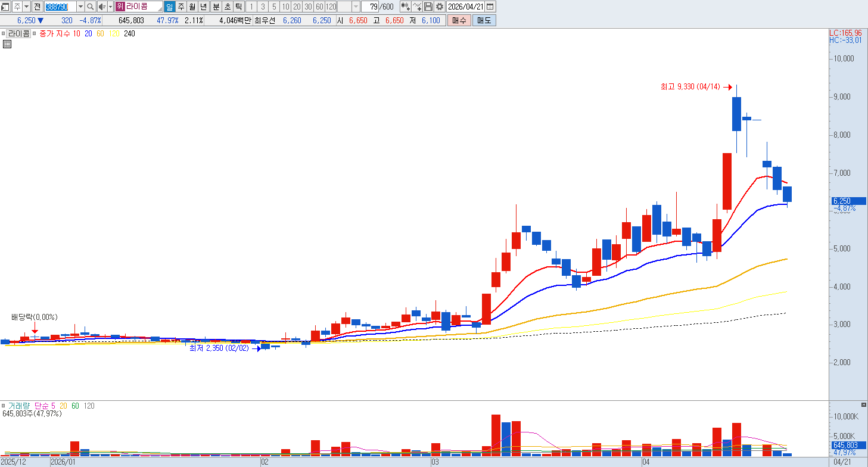Click the 거래량 volume indicator label

pyautogui.click(x=18, y=406)
